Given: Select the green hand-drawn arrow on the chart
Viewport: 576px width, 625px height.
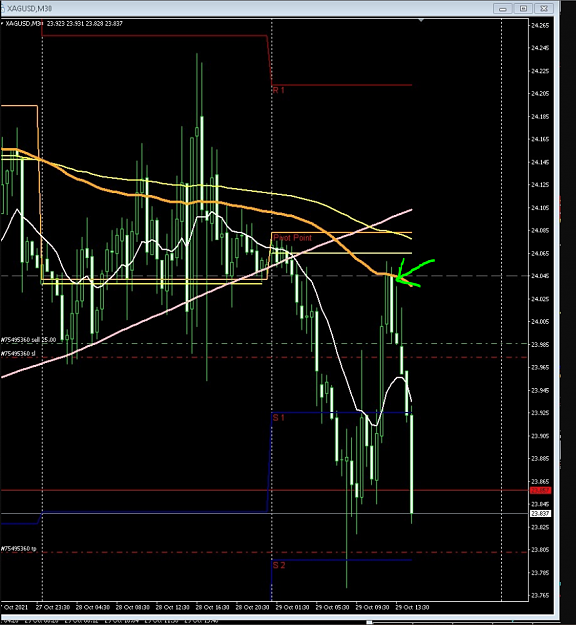Looking at the screenshot, I should pos(415,273).
